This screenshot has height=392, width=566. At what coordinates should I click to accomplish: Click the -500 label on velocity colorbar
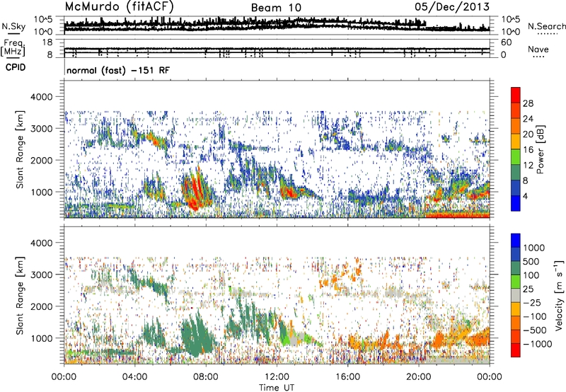click(534, 330)
